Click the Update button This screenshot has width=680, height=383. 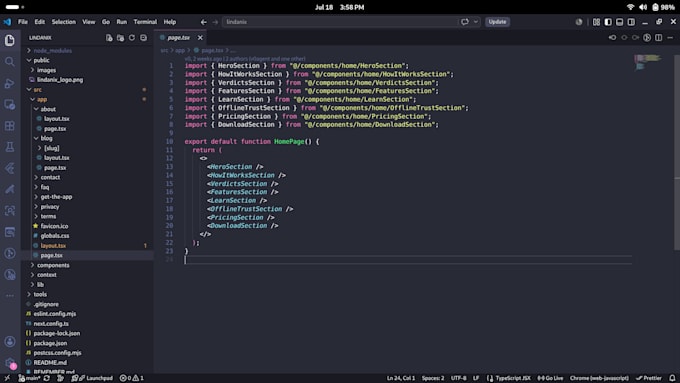click(497, 22)
